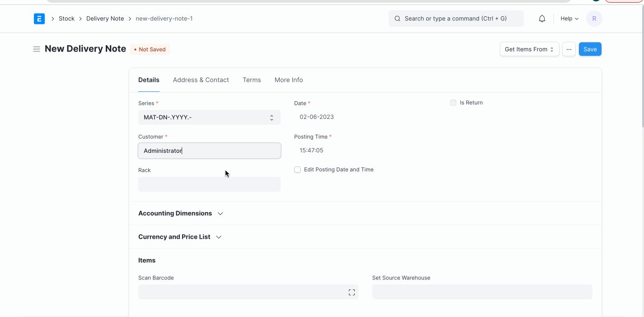
Task: Click the sidebar toggle icon beside New Delivery Note
Action: 37,49
